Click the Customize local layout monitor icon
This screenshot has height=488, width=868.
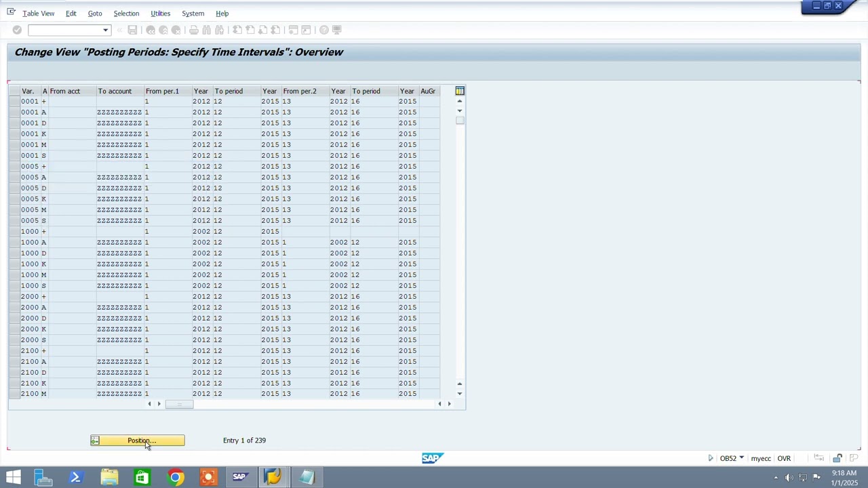[337, 30]
